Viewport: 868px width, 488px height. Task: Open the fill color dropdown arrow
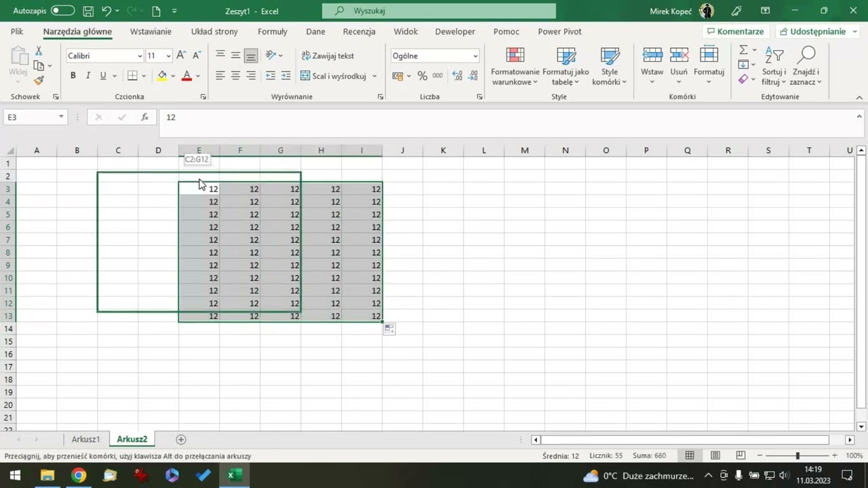173,76
